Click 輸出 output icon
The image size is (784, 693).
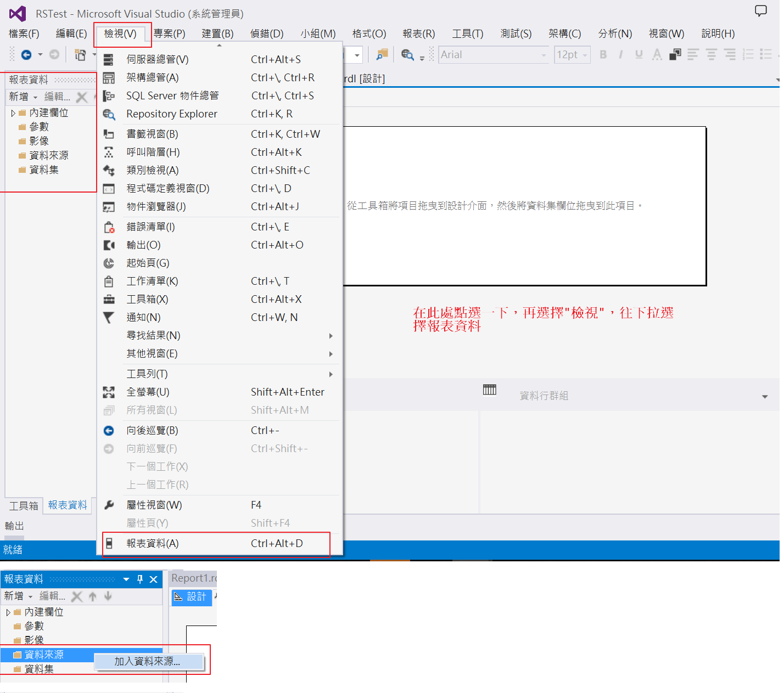tap(109, 245)
